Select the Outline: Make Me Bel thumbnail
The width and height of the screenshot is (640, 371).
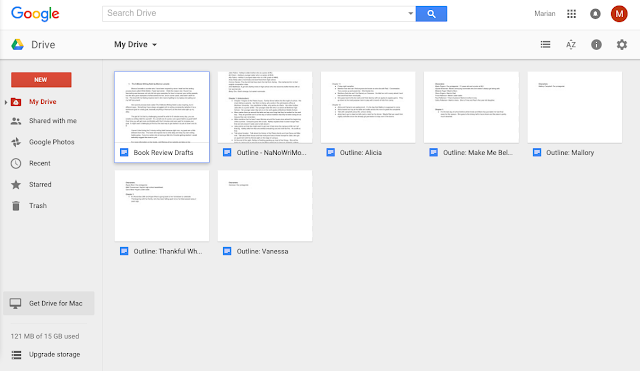471,107
